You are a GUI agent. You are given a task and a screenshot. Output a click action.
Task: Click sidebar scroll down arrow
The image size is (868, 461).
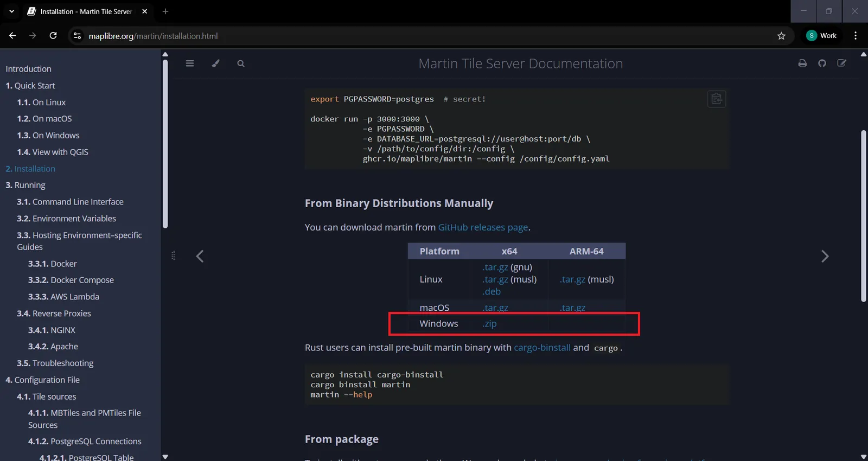click(x=165, y=457)
